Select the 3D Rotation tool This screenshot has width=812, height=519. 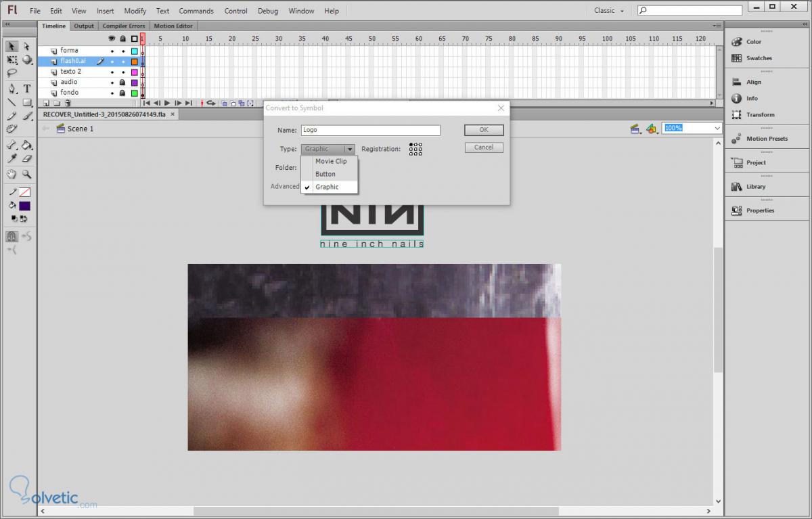coord(26,60)
